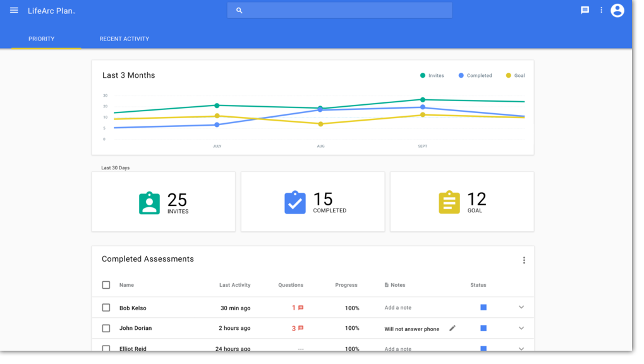
Task: Click the Notes column document icon
Action: pos(387,285)
